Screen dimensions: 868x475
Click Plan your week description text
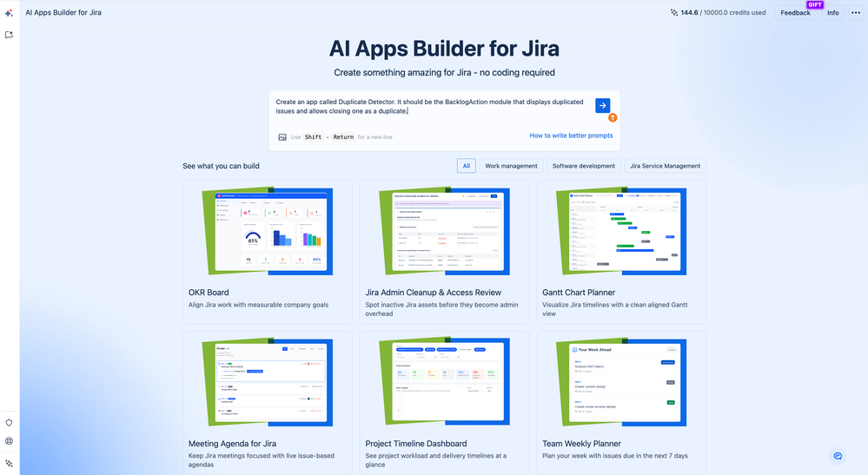pos(614,456)
